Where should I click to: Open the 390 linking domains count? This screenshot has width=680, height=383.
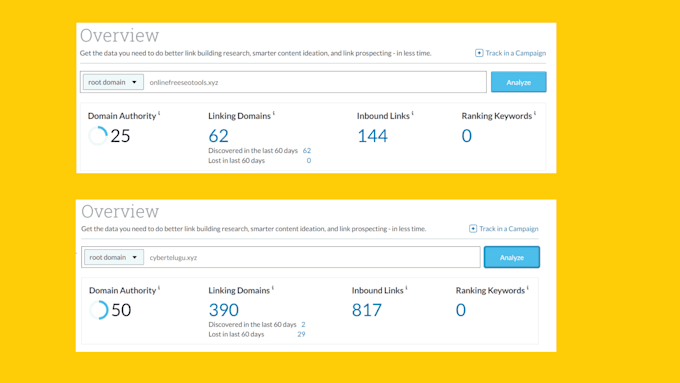[224, 310]
